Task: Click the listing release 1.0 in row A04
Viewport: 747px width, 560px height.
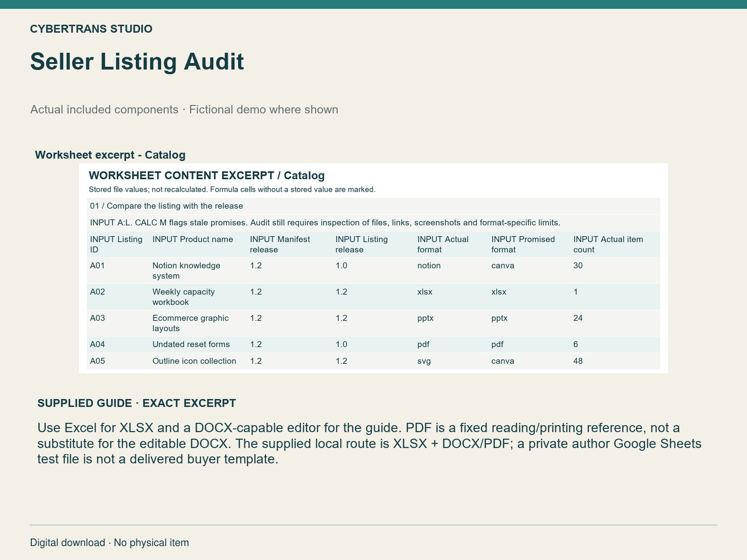Action: pyautogui.click(x=341, y=344)
